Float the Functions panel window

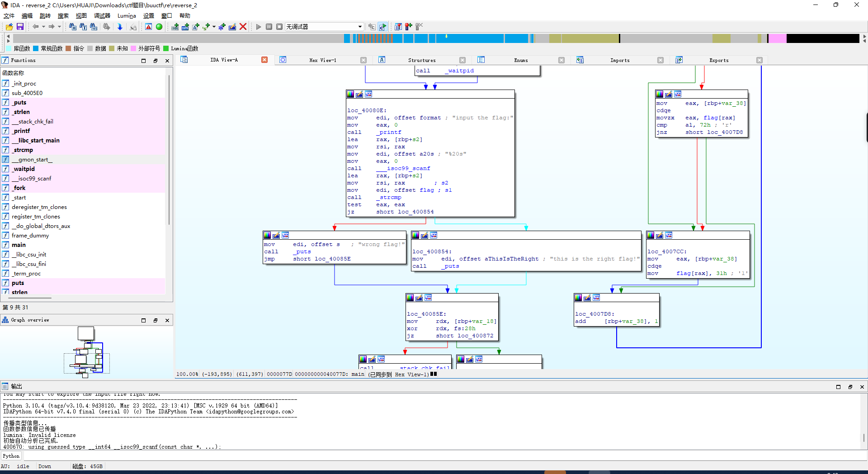156,61
